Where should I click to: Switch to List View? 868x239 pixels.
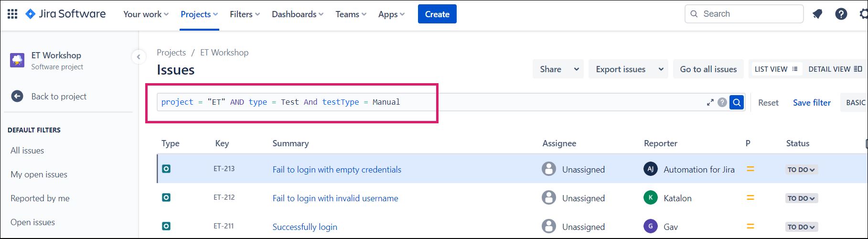776,69
